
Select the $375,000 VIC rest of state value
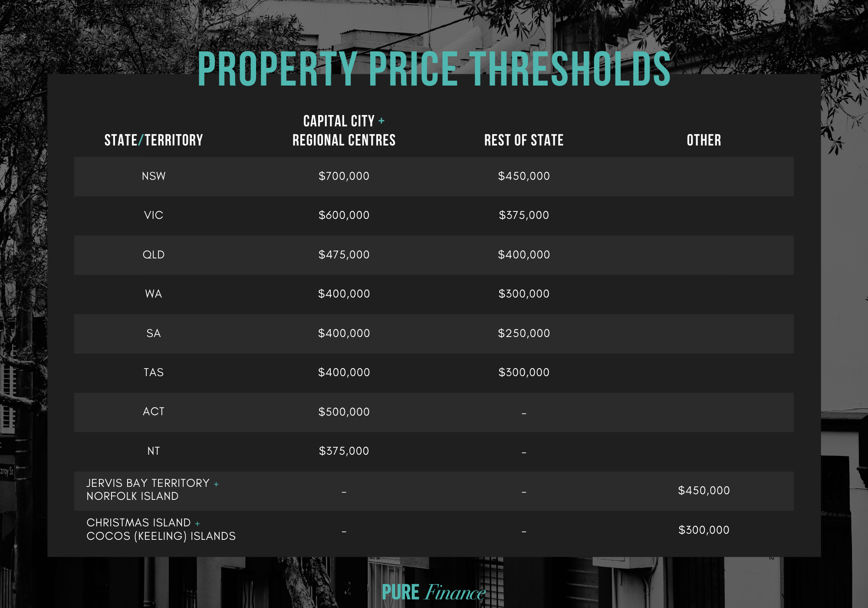pyautogui.click(x=524, y=215)
